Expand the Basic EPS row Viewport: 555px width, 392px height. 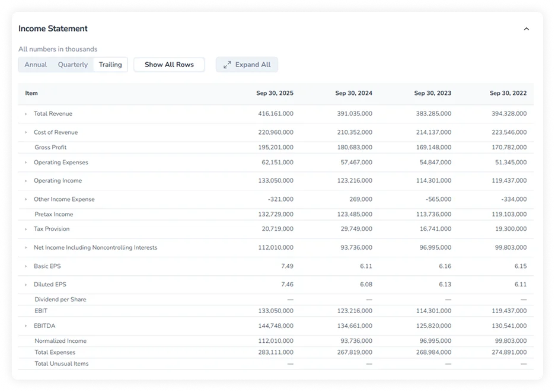(26, 266)
